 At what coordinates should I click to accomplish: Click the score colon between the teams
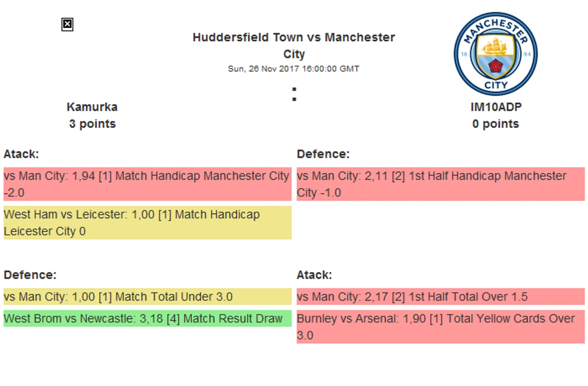point(294,94)
